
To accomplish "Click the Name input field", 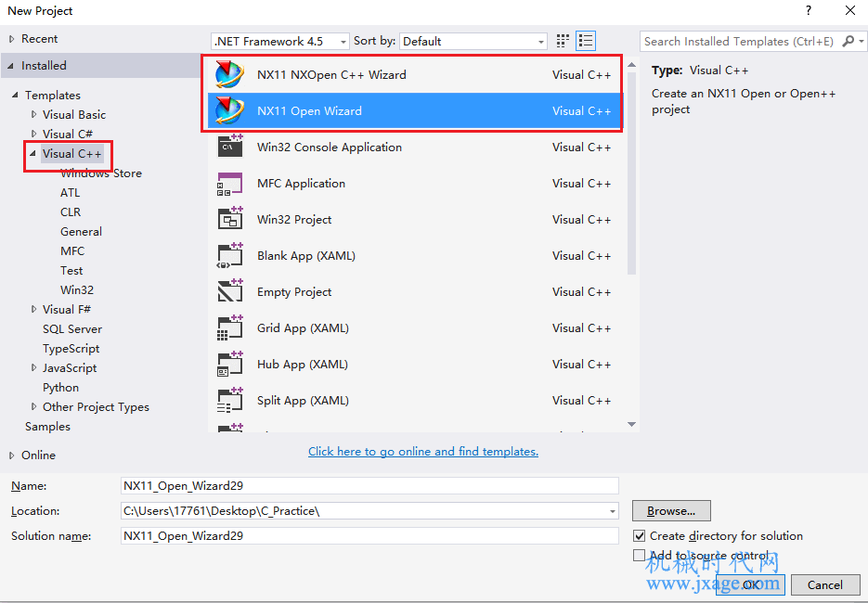I will [x=369, y=486].
